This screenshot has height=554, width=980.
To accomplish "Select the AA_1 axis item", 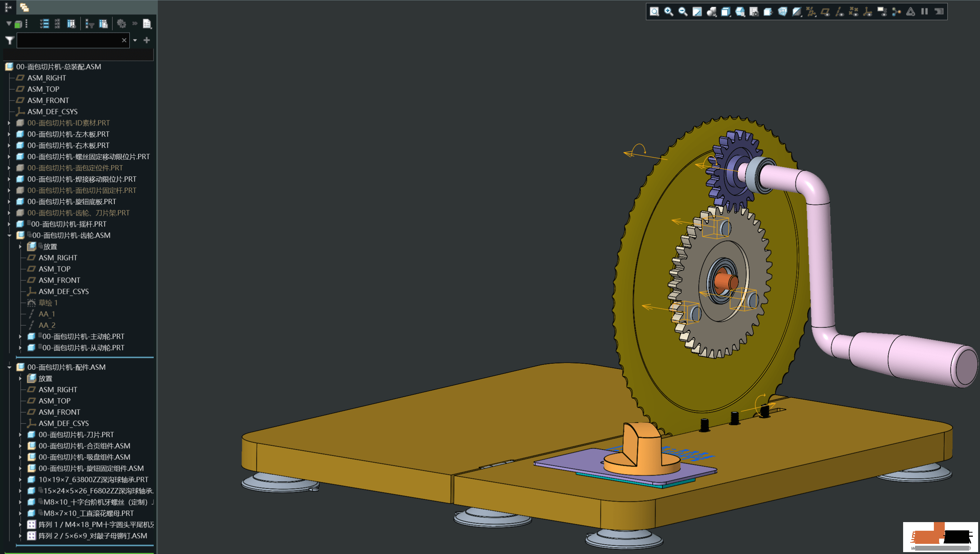I will 47,314.
